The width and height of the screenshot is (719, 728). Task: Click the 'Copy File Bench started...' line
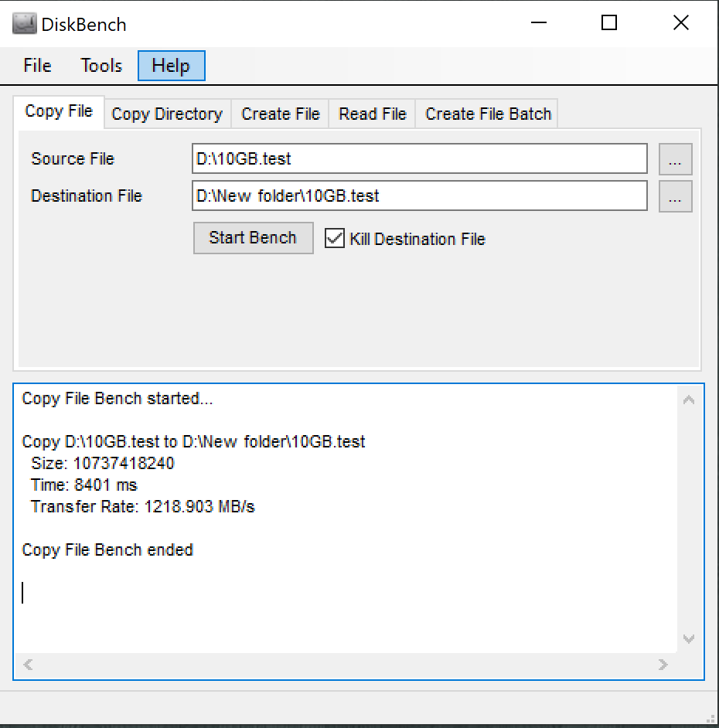click(x=118, y=399)
